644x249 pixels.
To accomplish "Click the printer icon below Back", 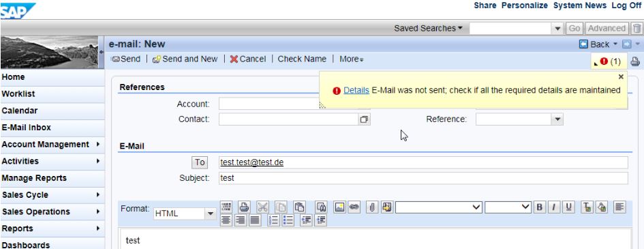I will (635, 62).
